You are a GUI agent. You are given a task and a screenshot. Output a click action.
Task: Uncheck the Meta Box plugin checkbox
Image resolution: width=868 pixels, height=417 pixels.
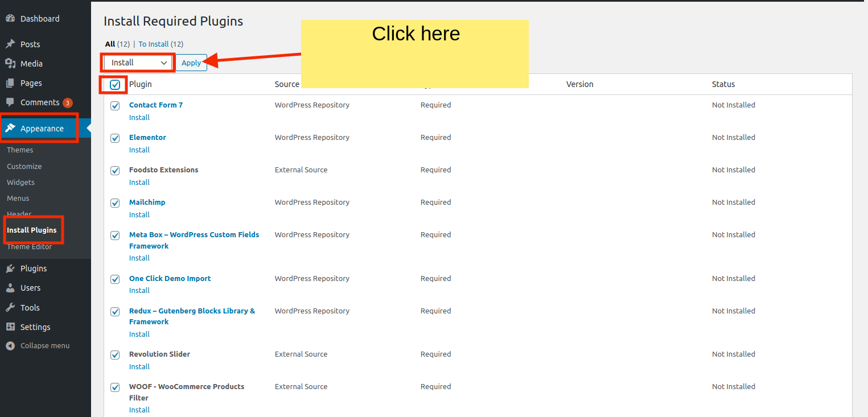click(x=115, y=236)
